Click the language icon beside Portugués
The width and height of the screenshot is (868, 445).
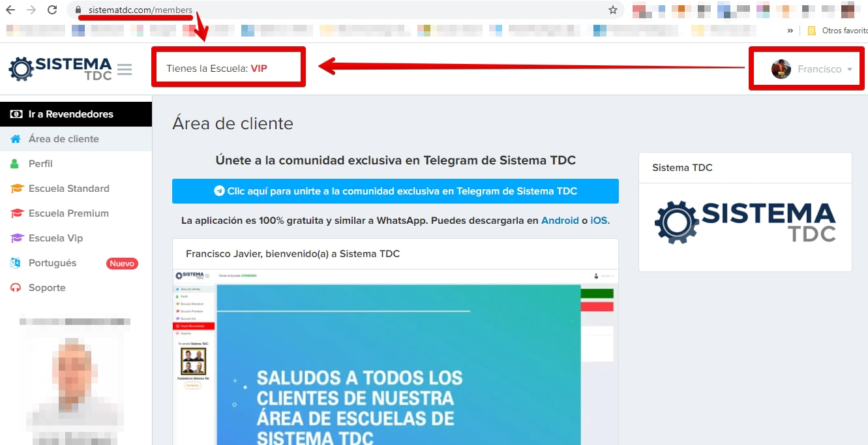(x=16, y=263)
